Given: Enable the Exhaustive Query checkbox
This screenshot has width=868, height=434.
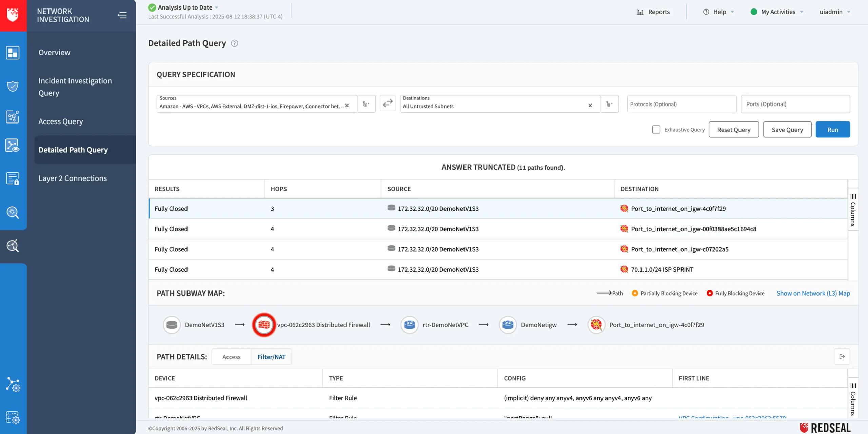Looking at the screenshot, I should [656, 130].
